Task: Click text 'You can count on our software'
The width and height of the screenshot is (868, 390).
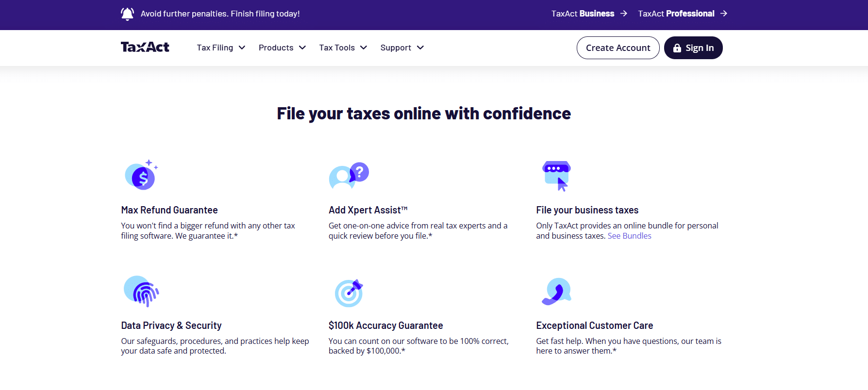Action: pyautogui.click(x=418, y=346)
